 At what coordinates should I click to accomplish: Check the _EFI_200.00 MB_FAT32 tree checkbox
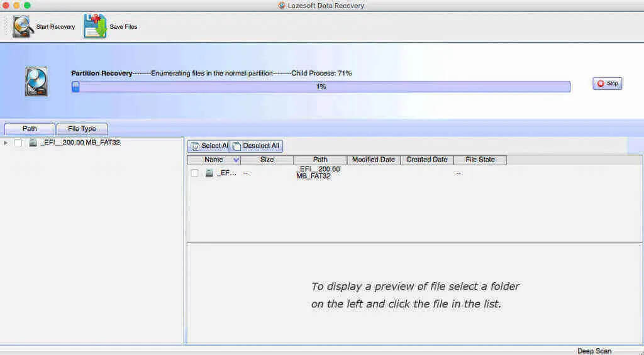click(18, 143)
